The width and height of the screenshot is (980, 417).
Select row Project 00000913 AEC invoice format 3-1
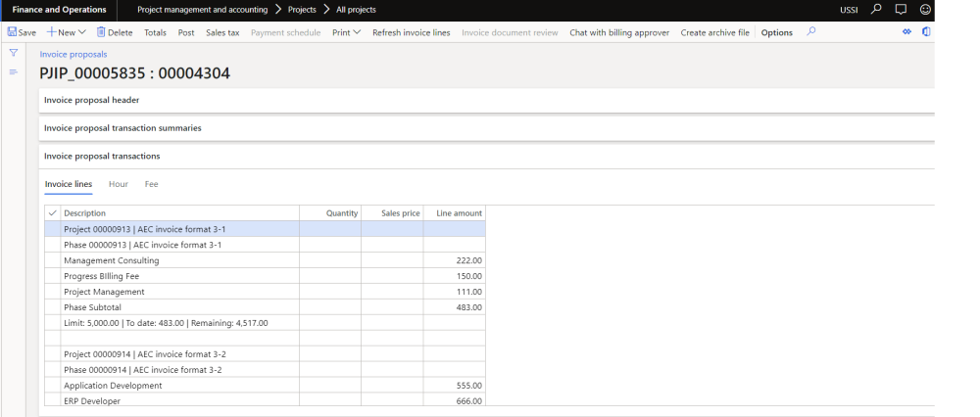tap(265, 229)
